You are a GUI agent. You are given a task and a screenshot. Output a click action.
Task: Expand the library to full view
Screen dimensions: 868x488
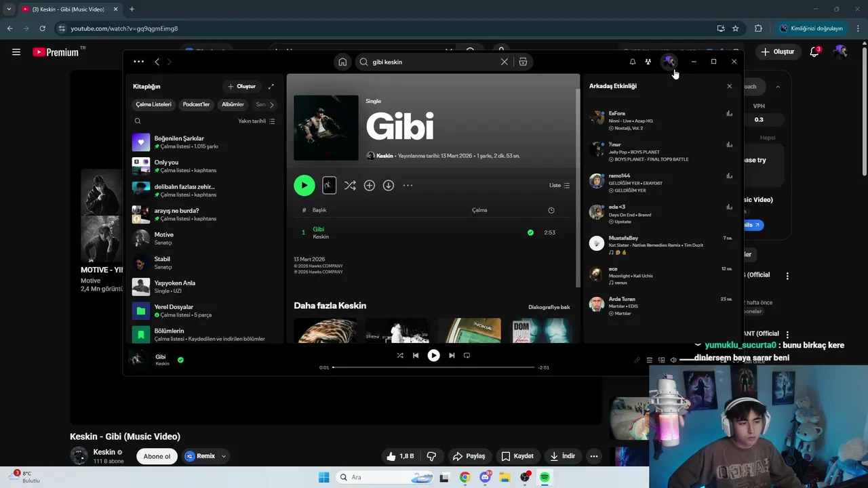pos(271,86)
